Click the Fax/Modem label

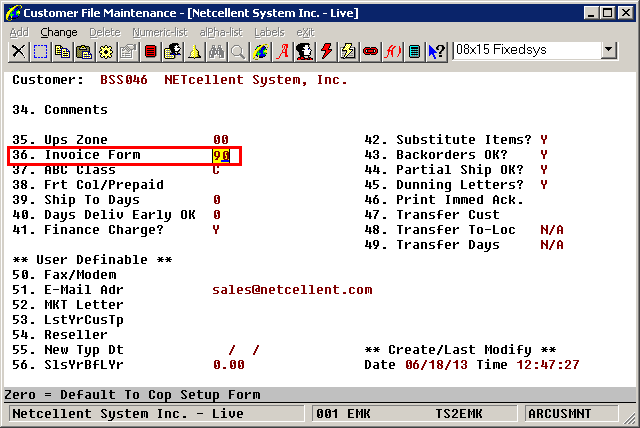click(80, 275)
